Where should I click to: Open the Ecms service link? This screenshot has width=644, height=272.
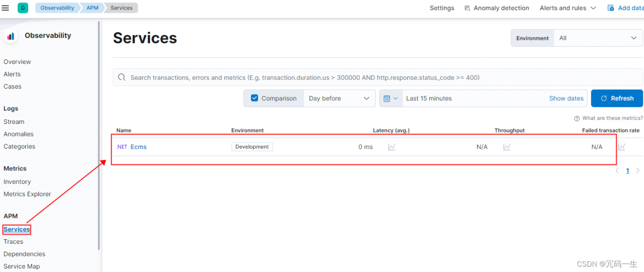click(138, 147)
